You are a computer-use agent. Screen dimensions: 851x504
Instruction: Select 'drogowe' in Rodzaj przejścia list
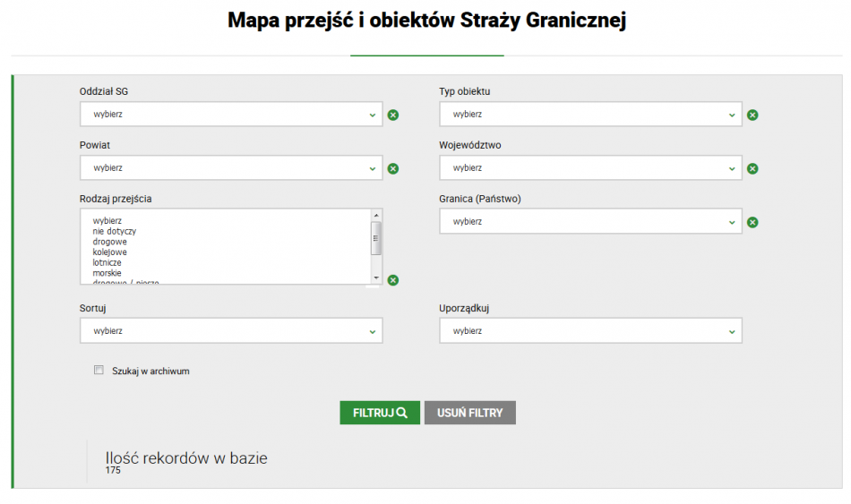click(x=110, y=242)
